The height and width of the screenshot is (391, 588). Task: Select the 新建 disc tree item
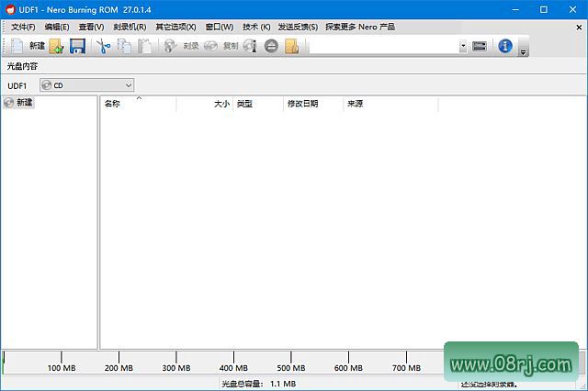click(19, 102)
